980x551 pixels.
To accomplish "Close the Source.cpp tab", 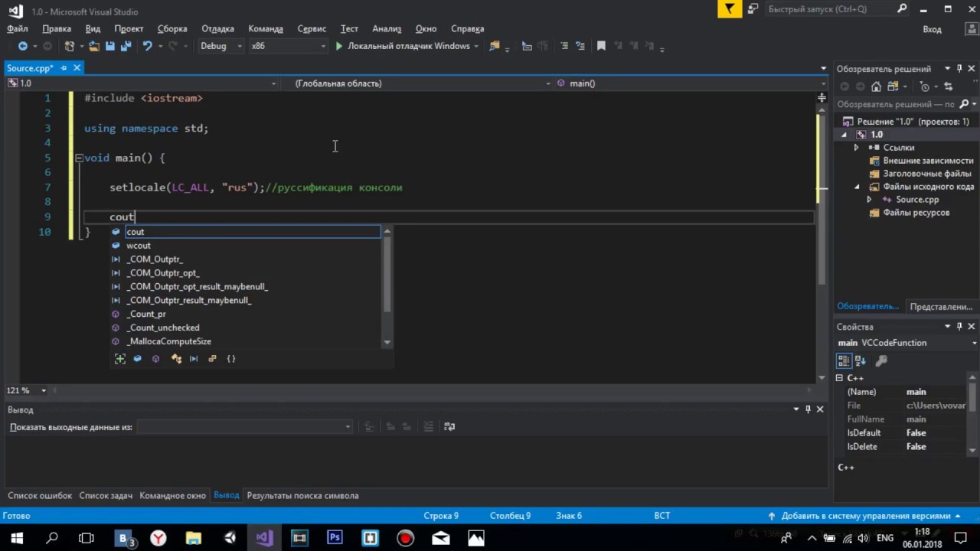I will (77, 68).
